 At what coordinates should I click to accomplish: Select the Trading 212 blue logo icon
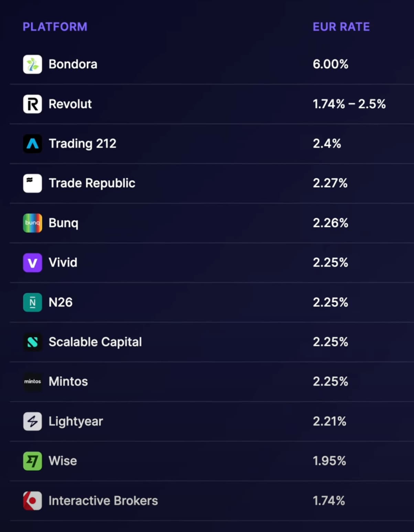click(32, 144)
